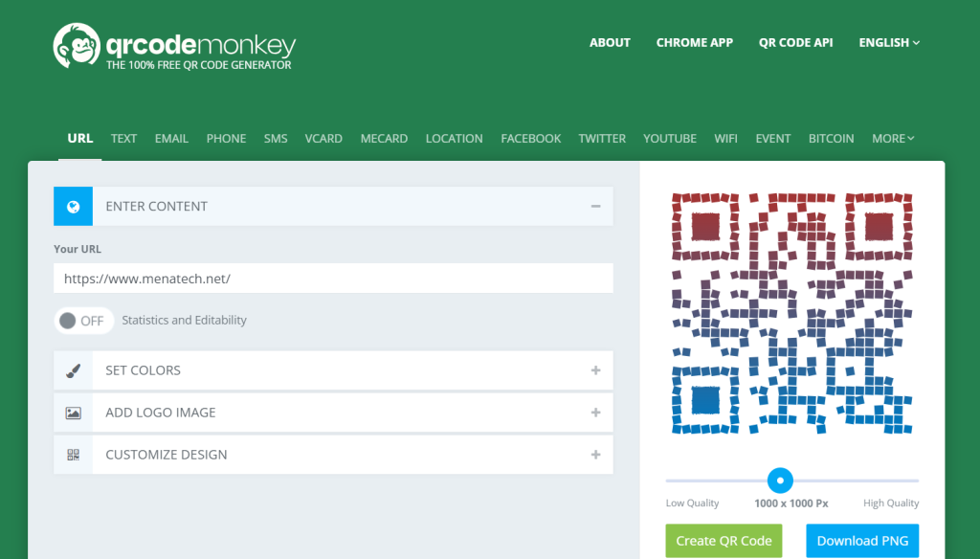This screenshot has width=980, height=559.
Task: Expand the Set Colors section plus sign
Action: [595, 370]
